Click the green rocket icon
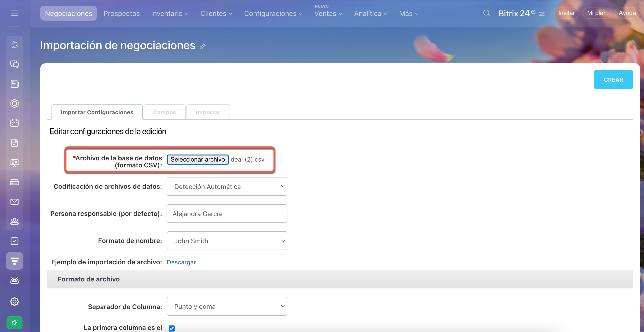Viewport: 644px width, 332px height. 15,323
